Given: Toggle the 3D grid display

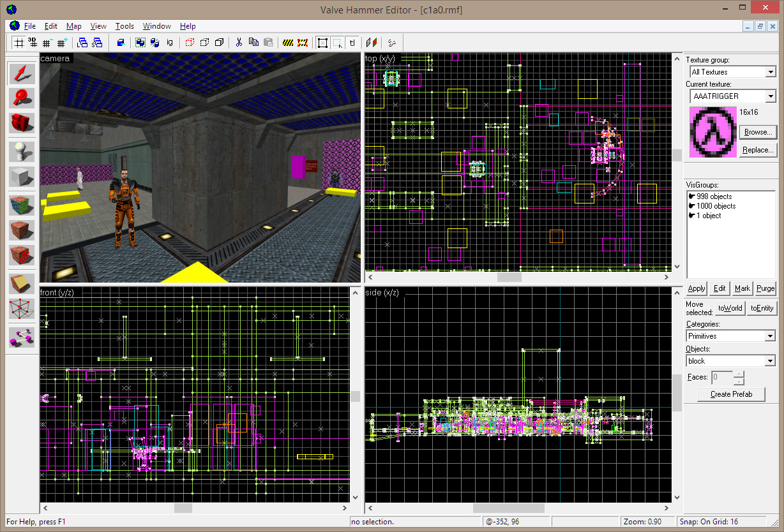Looking at the screenshot, I should point(33,43).
